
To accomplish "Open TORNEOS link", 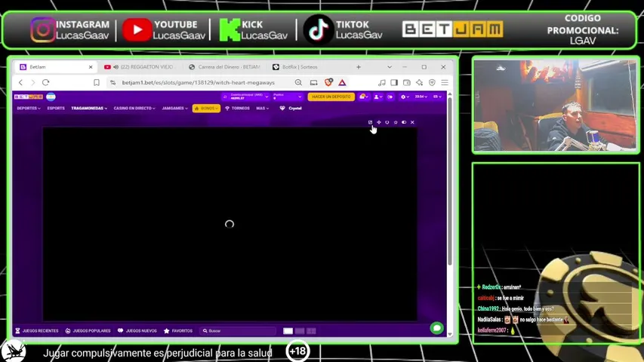I will coord(237,109).
